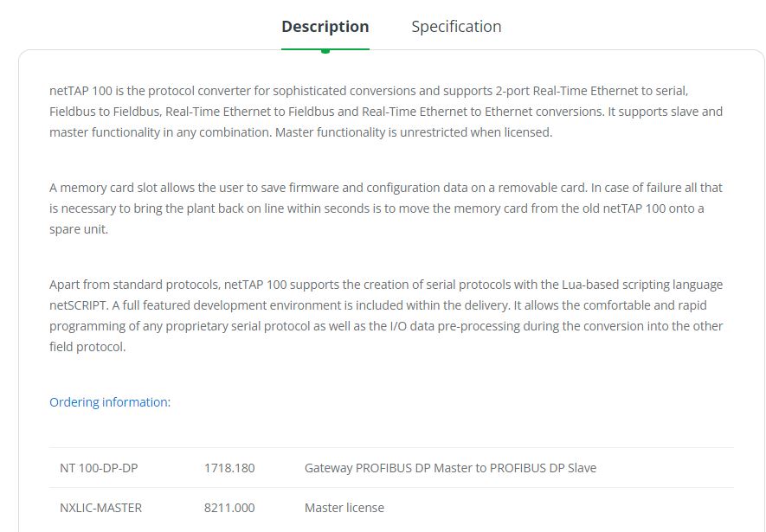Viewport: 766px width, 532px height.
Task: Click the word netSCRIPT in the text
Action: point(78,305)
